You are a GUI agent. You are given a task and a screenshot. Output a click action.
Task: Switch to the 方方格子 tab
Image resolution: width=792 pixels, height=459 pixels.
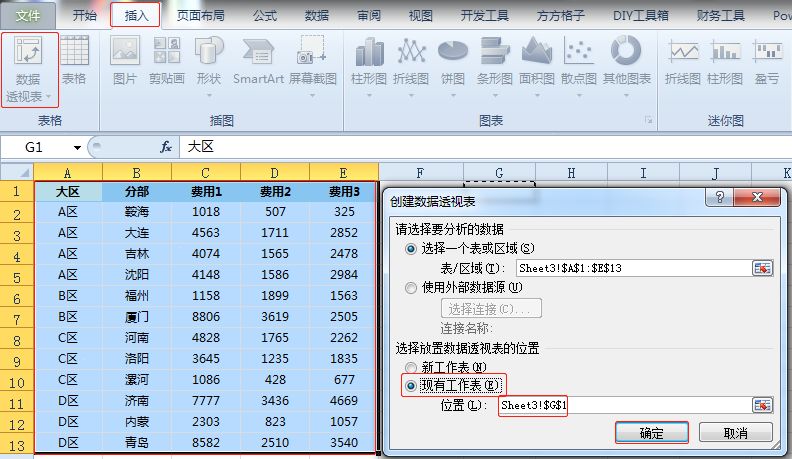click(561, 15)
